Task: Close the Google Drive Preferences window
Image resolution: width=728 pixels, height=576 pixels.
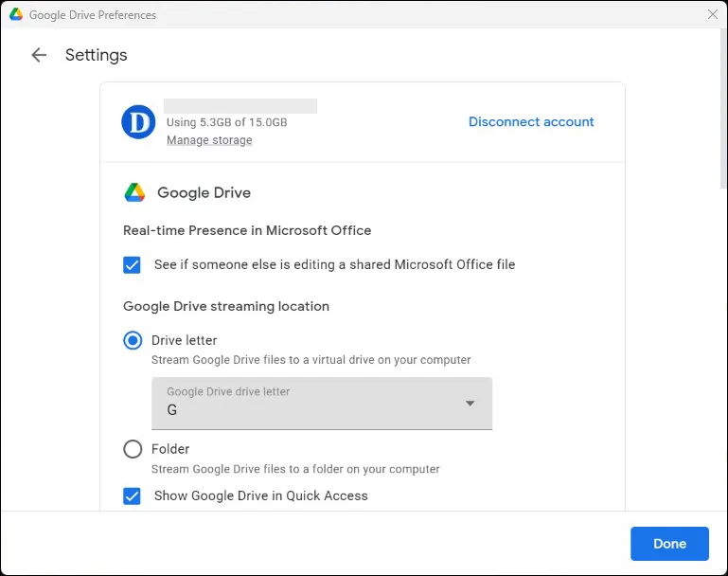Action: pyautogui.click(x=712, y=15)
